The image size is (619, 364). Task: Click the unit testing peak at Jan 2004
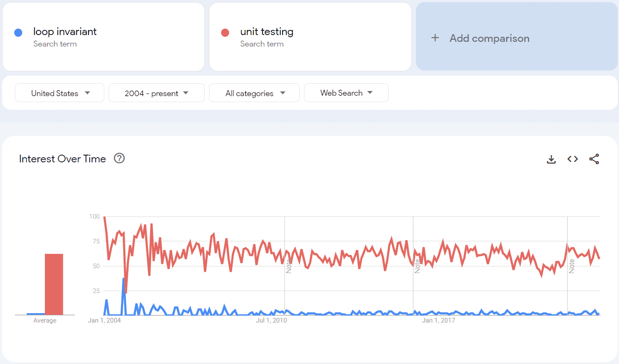pyautogui.click(x=104, y=217)
